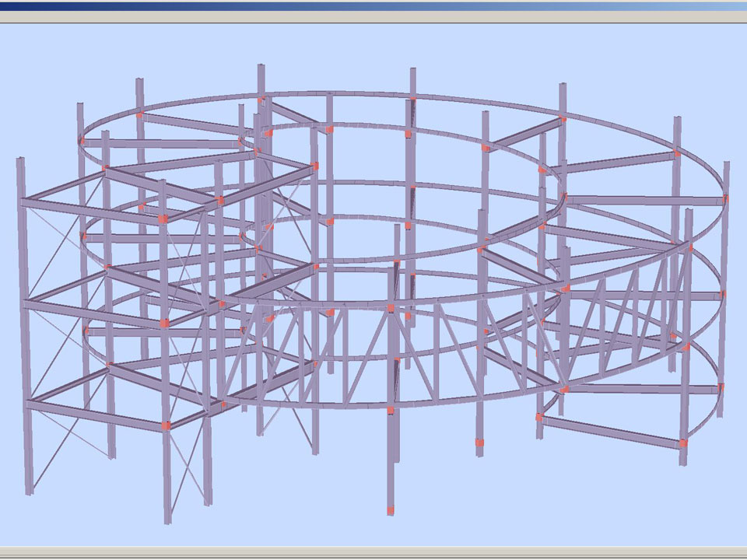Select red node at front-left frame bottom corner

(x=165, y=425)
